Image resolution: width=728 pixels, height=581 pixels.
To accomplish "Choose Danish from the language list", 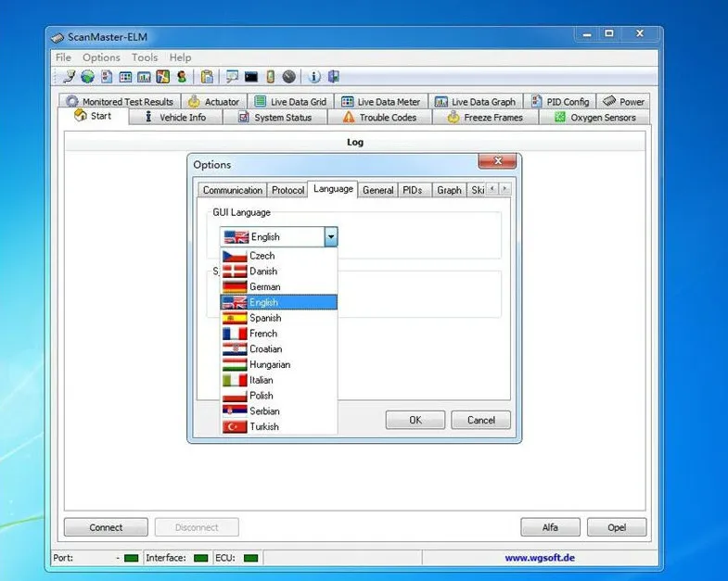I will (278, 271).
